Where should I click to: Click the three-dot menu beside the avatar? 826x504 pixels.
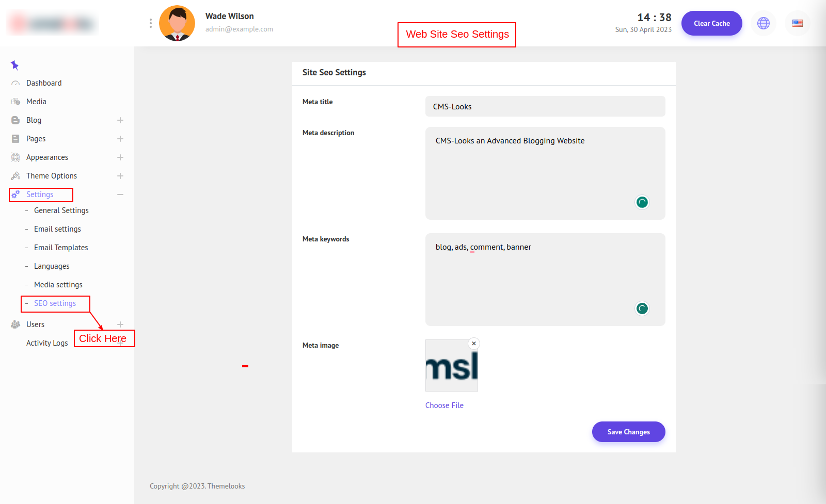150,23
